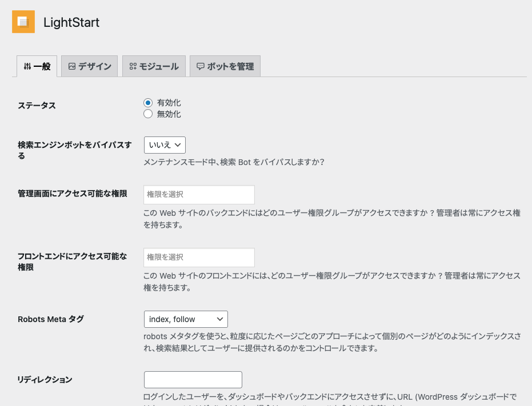
Task: Click the 管理画面にアクセス可能な権限 label
Action: click(73, 194)
